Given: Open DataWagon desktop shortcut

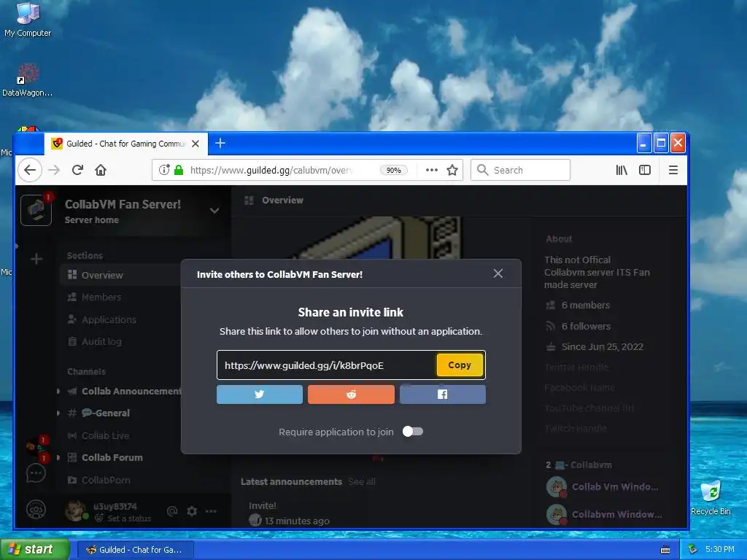Looking at the screenshot, I should tap(28, 80).
